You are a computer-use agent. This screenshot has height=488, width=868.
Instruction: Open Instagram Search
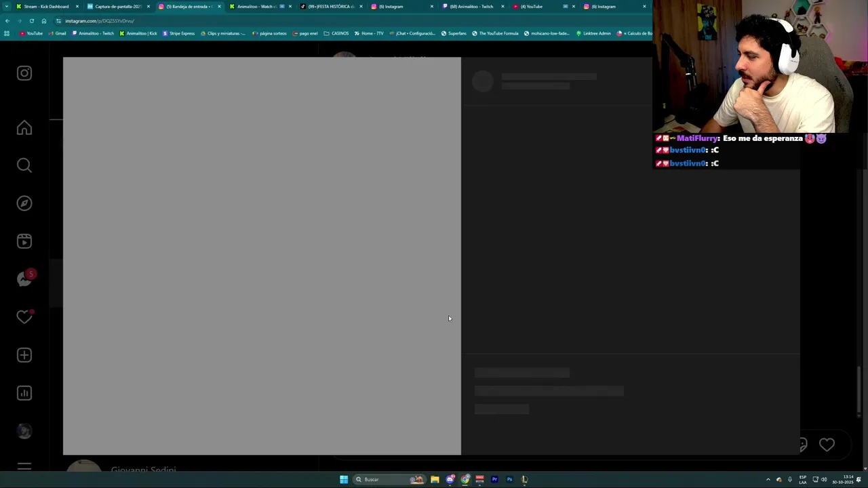click(24, 165)
